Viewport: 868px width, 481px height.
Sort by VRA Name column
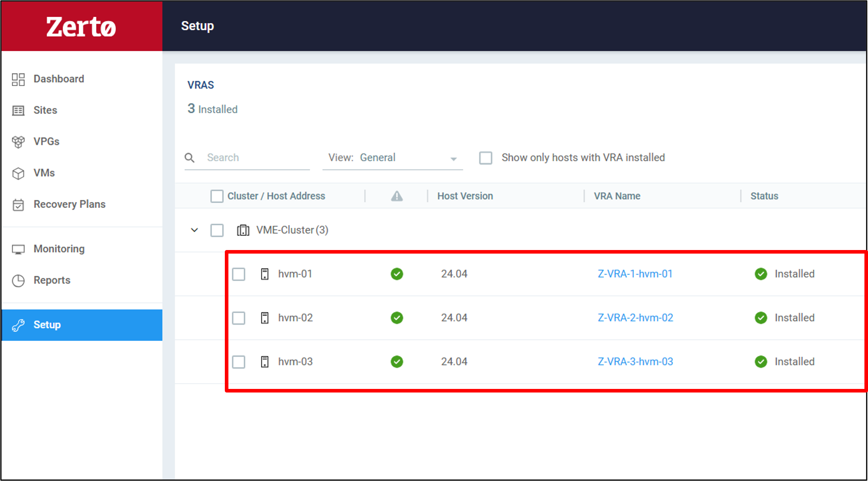point(617,196)
